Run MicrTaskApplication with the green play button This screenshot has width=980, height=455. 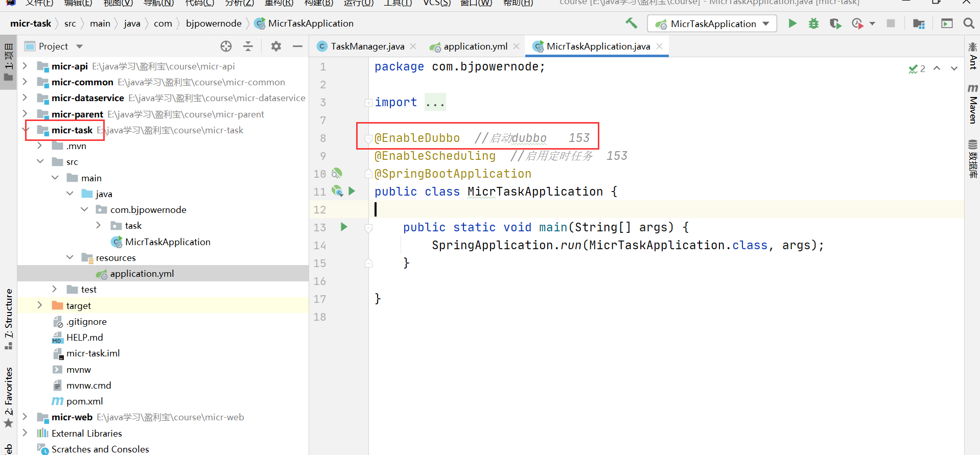point(792,23)
